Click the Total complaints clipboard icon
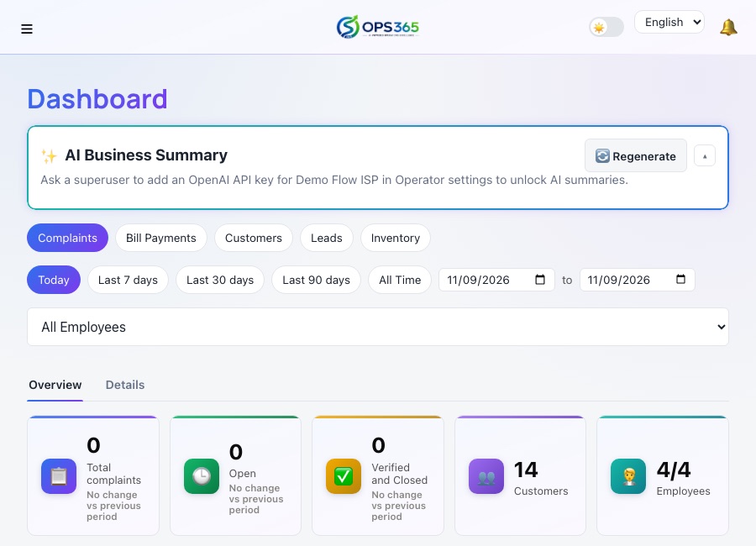Screen dimensions: 756x546 coord(59,476)
